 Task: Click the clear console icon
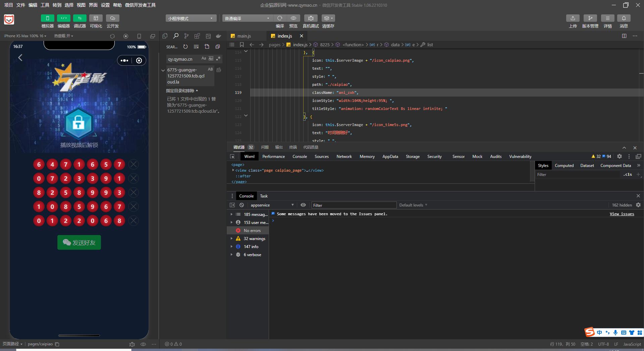pyautogui.click(x=241, y=205)
